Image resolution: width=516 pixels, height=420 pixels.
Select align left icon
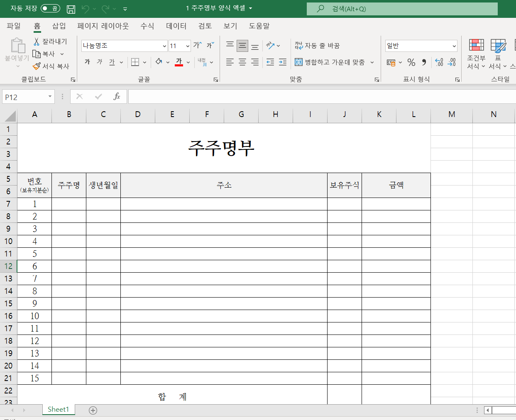[x=230, y=62]
